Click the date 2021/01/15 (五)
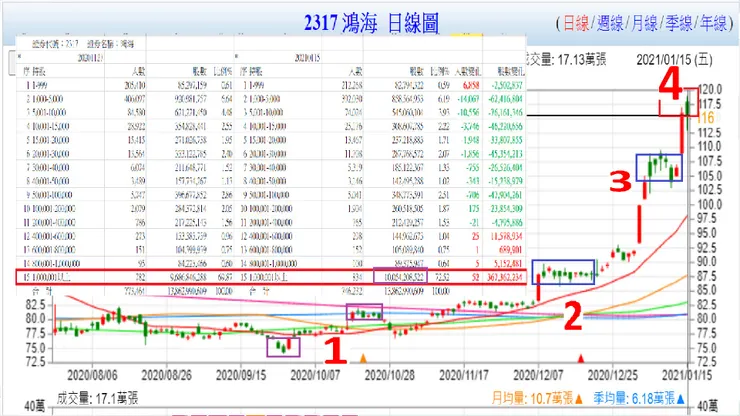Viewport: 740px width, 416px height. 674,59
